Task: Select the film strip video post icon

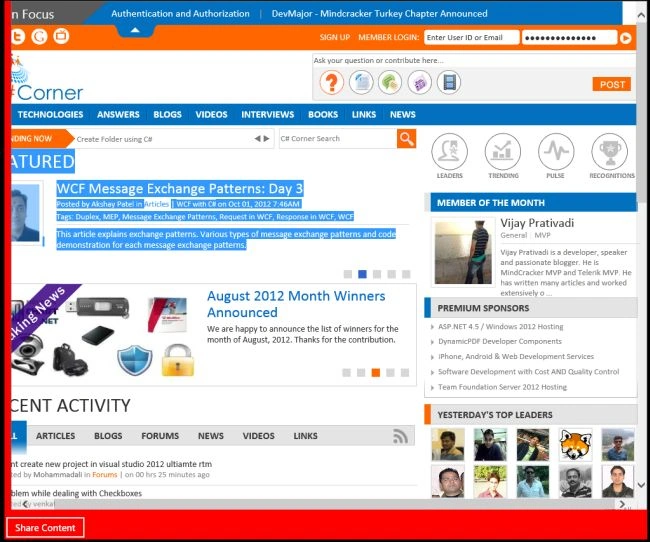Action: (x=449, y=82)
